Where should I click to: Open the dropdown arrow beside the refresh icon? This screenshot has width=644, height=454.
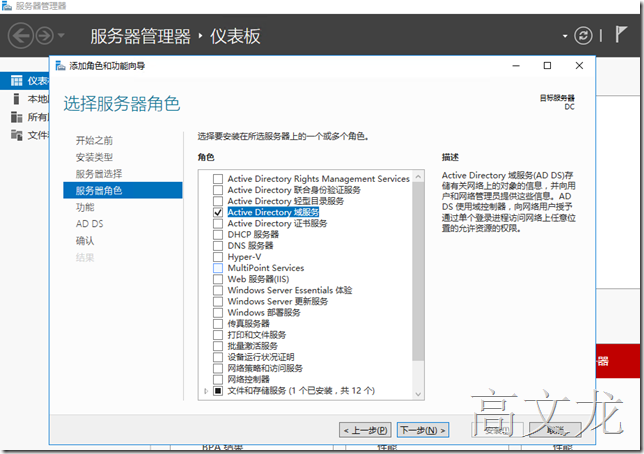point(565,36)
